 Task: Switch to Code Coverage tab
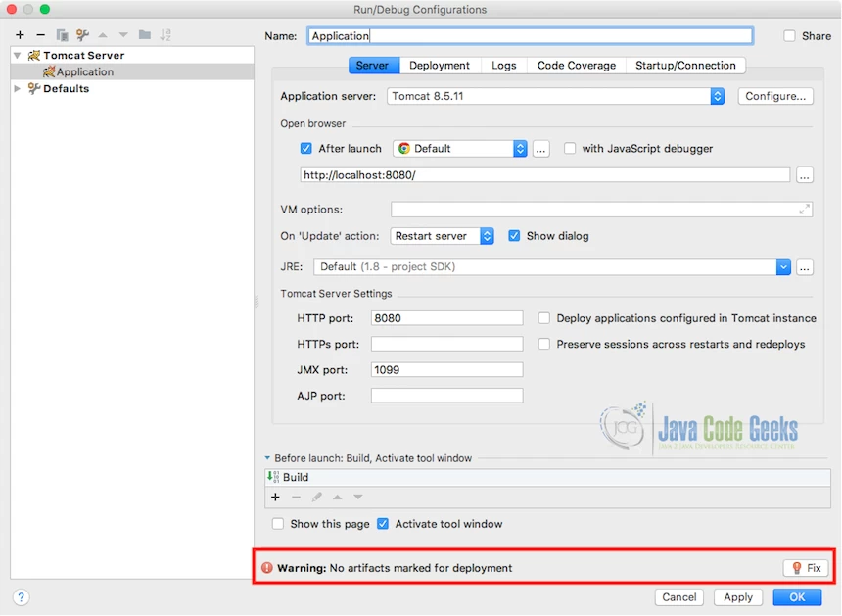(x=577, y=66)
